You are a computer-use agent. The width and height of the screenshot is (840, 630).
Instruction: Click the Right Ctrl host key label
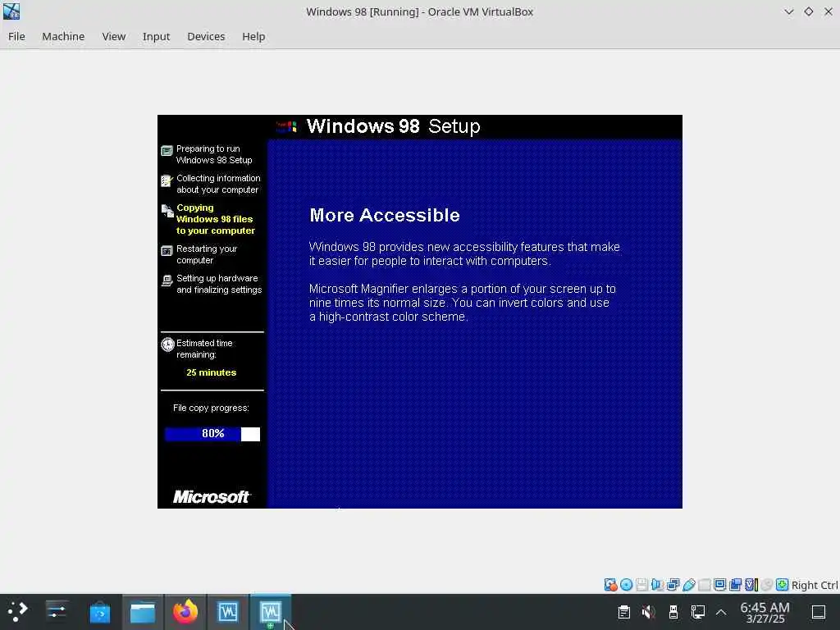pos(815,585)
